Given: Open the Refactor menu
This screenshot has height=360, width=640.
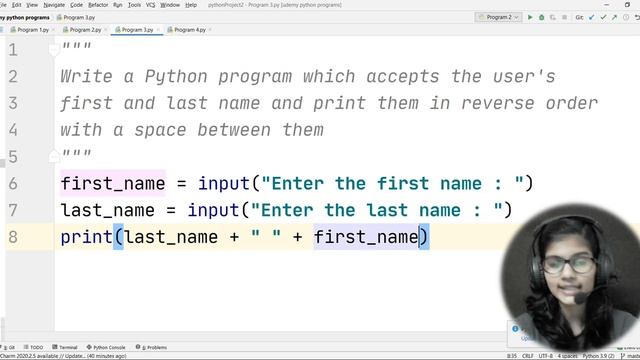Looking at the screenshot, I should tap(98, 5).
